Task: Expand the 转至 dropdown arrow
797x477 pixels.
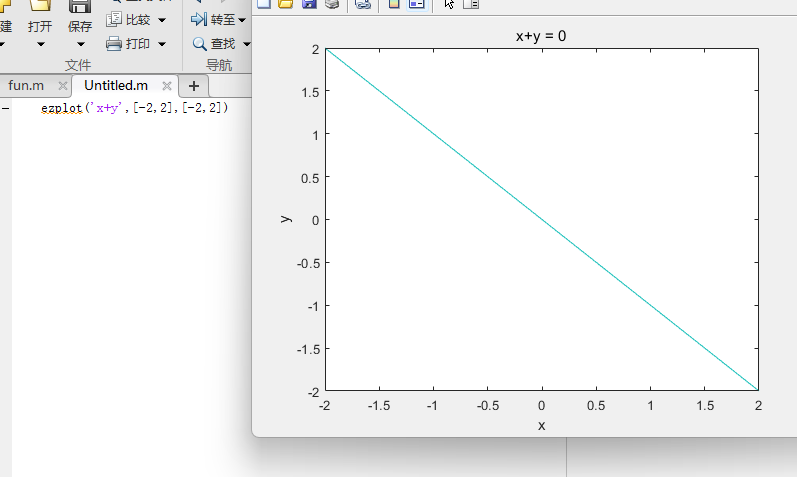Action: tap(242, 20)
